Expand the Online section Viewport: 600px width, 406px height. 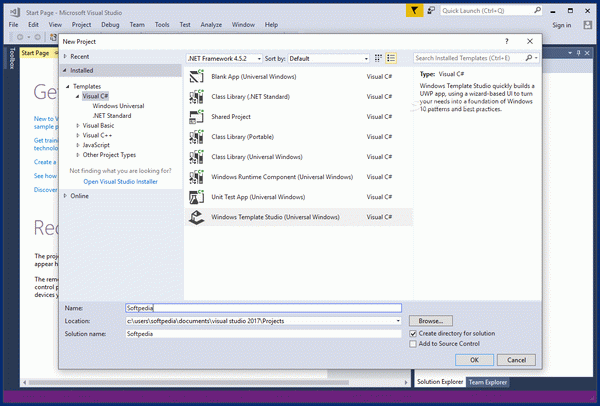[65, 196]
